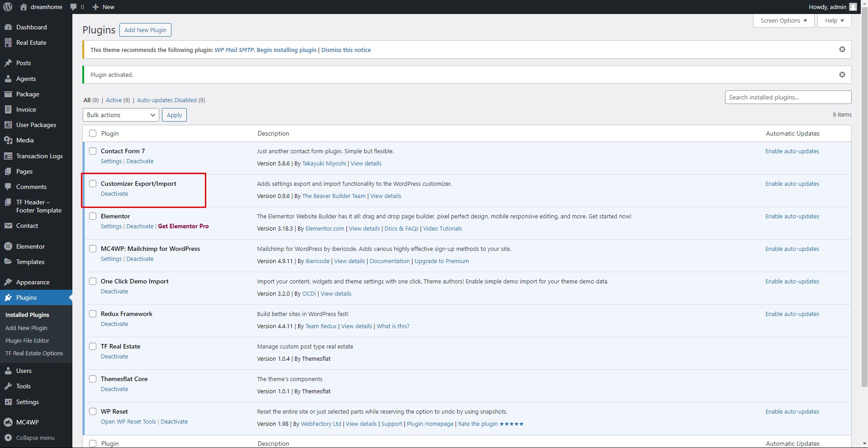Click the Elementor logo icon in sidebar
Image resolution: width=868 pixels, height=448 pixels.
8,246
